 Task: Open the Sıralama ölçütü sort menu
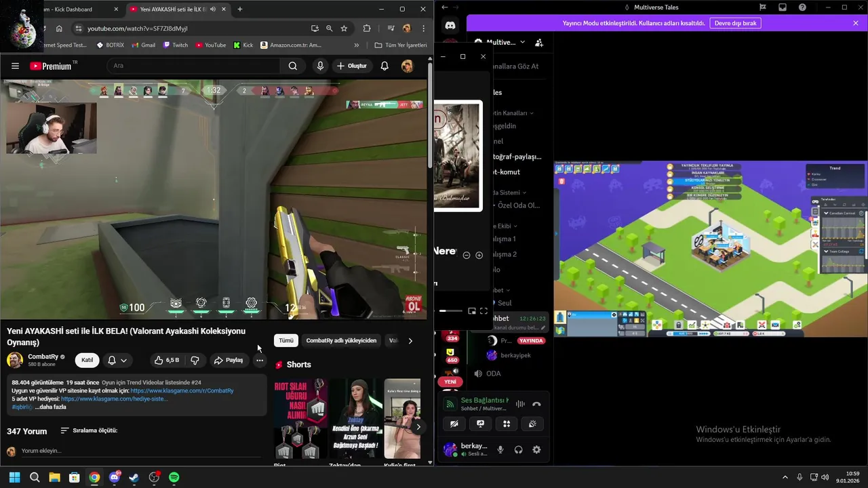pos(89,430)
